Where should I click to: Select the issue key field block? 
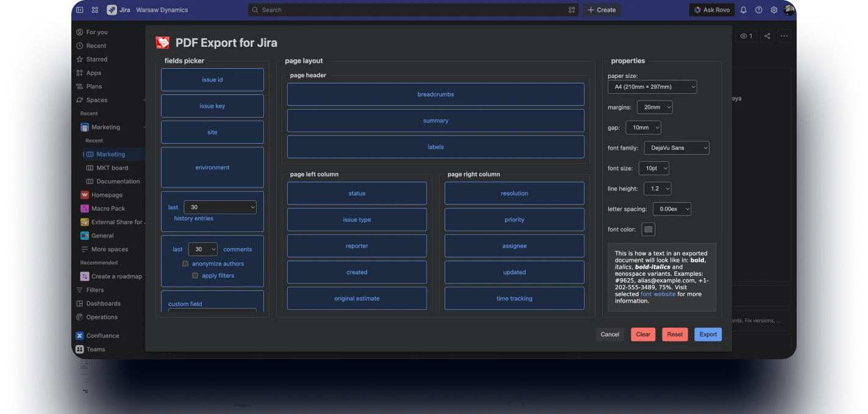click(212, 106)
